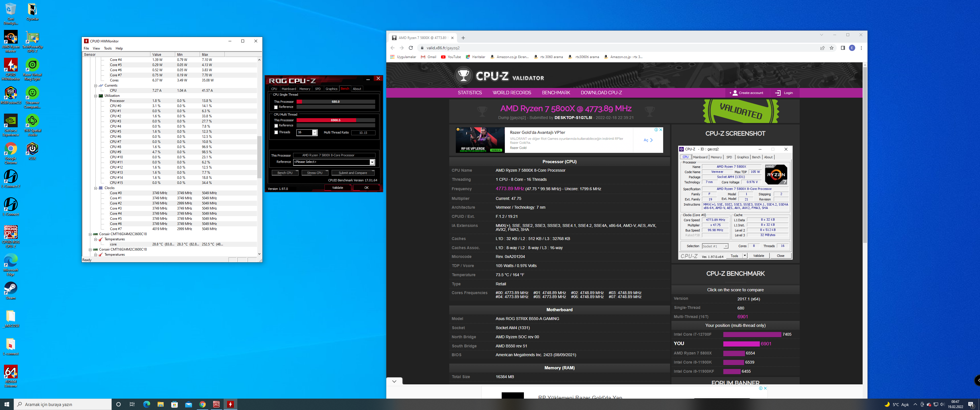This screenshot has height=410, width=980.
Task: Open Threads count dropdown showing 16
Action: 315,132
